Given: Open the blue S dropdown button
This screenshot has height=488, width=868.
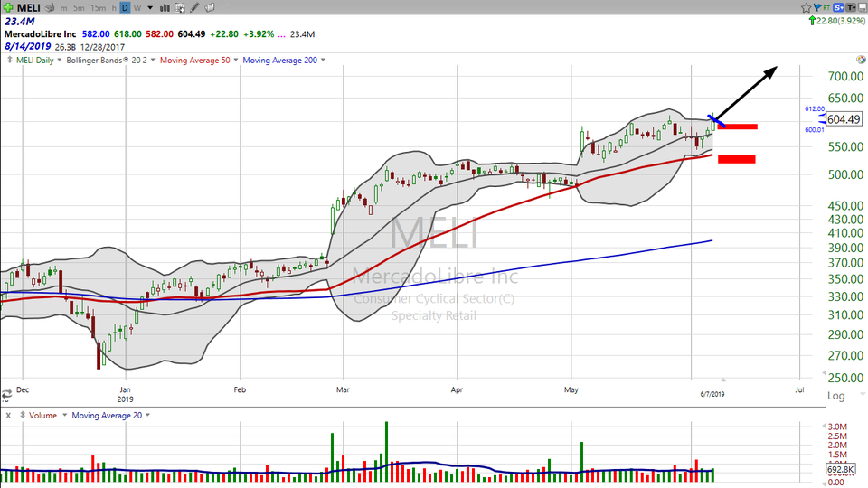Looking at the screenshot, I should 839,8.
